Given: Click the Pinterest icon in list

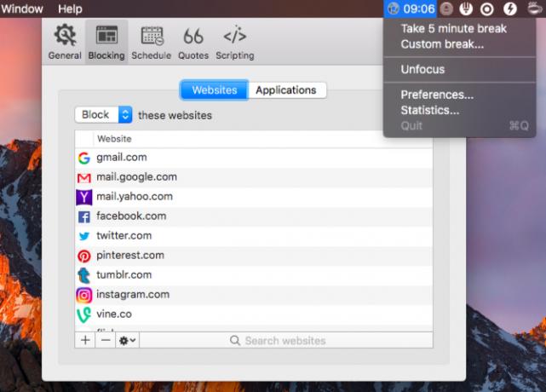Looking at the screenshot, I should coord(84,256).
